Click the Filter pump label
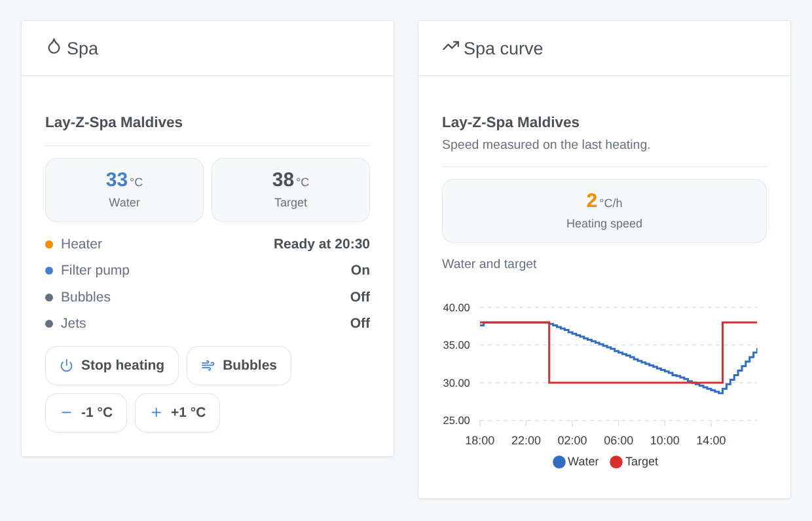 tap(95, 270)
